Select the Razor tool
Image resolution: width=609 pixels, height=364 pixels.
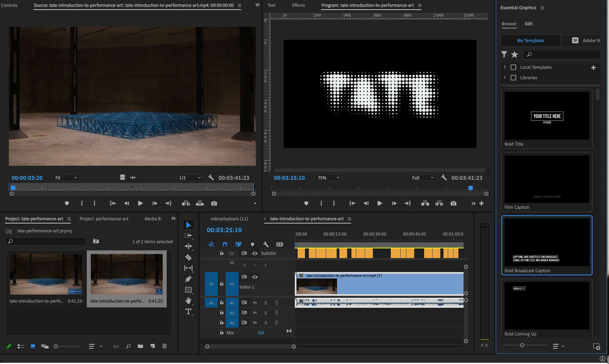coord(188,257)
